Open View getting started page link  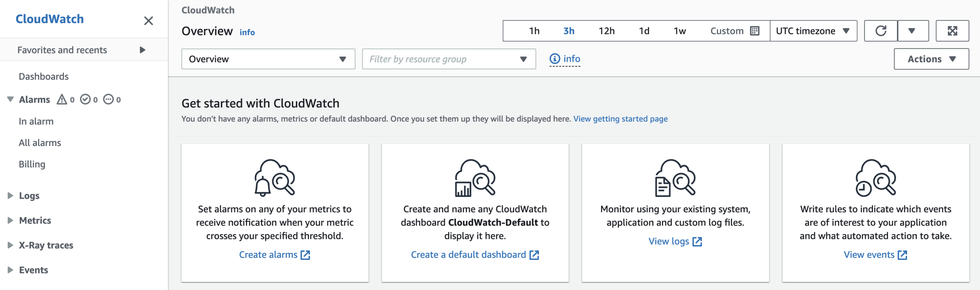point(620,119)
